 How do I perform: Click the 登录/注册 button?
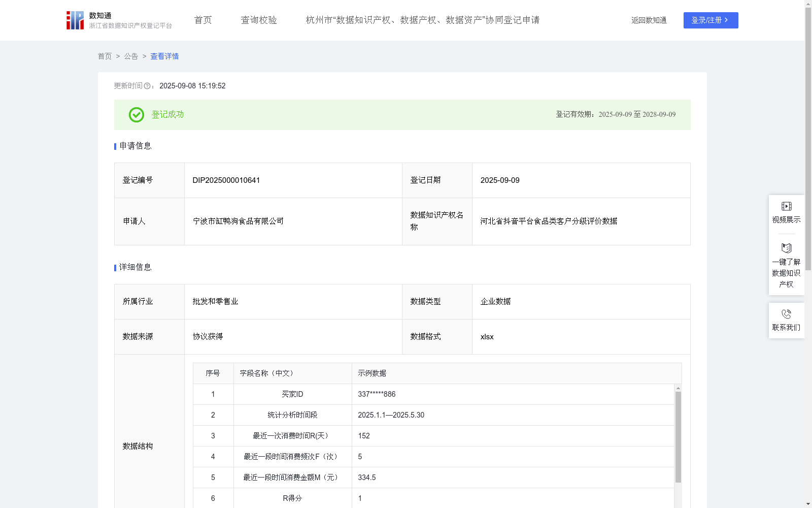pyautogui.click(x=710, y=20)
